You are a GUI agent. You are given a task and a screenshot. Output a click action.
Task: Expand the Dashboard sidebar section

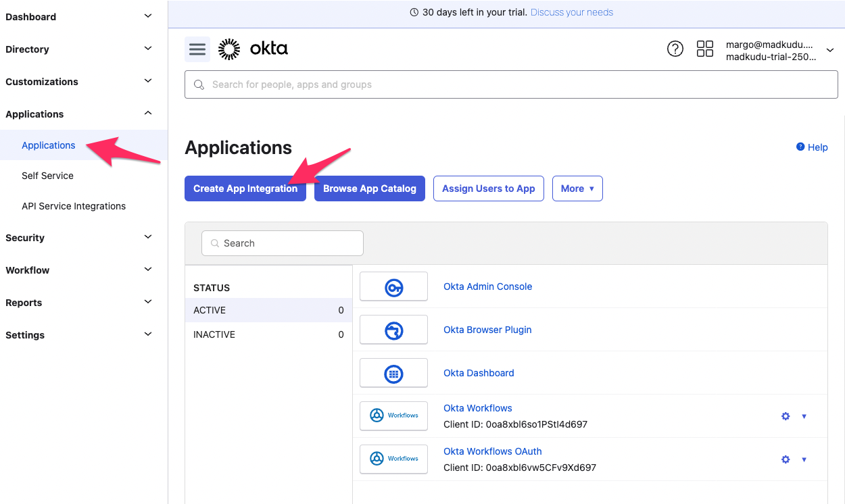coord(148,16)
